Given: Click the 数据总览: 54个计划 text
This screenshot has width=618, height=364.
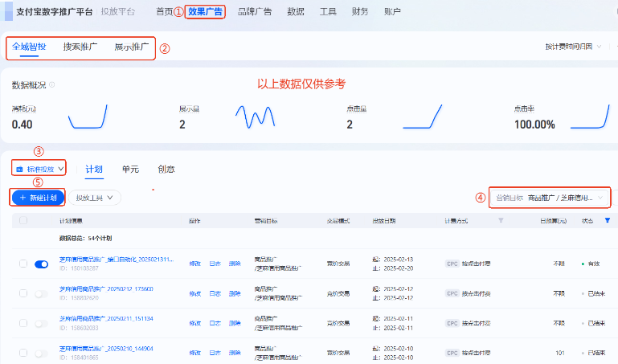Looking at the screenshot, I should click(x=85, y=239).
